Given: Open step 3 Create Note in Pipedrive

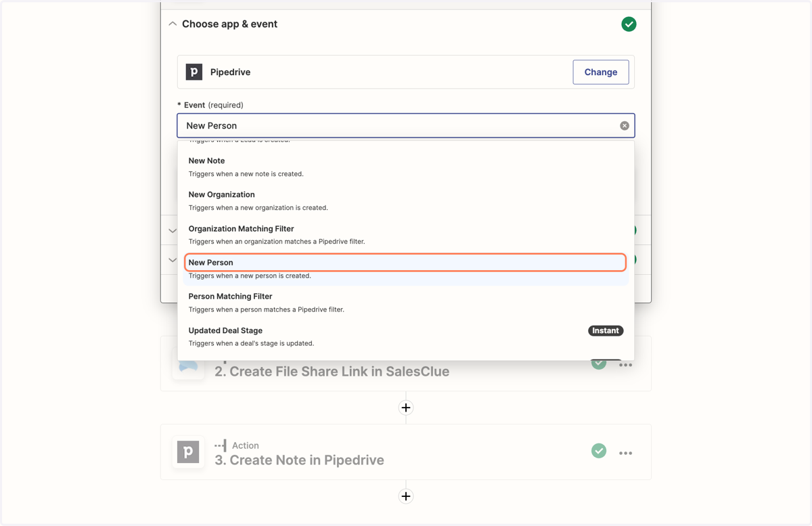Looking at the screenshot, I should (x=299, y=460).
